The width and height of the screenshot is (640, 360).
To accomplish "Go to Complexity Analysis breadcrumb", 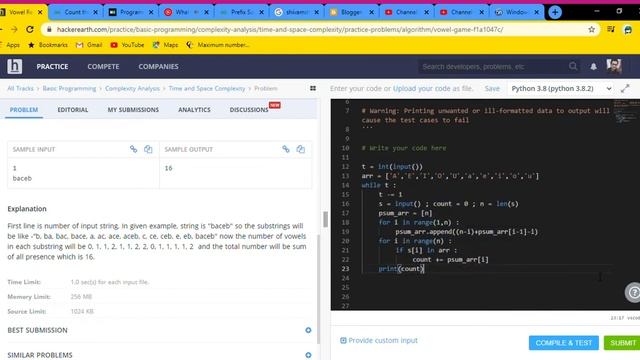I will (x=132, y=88).
